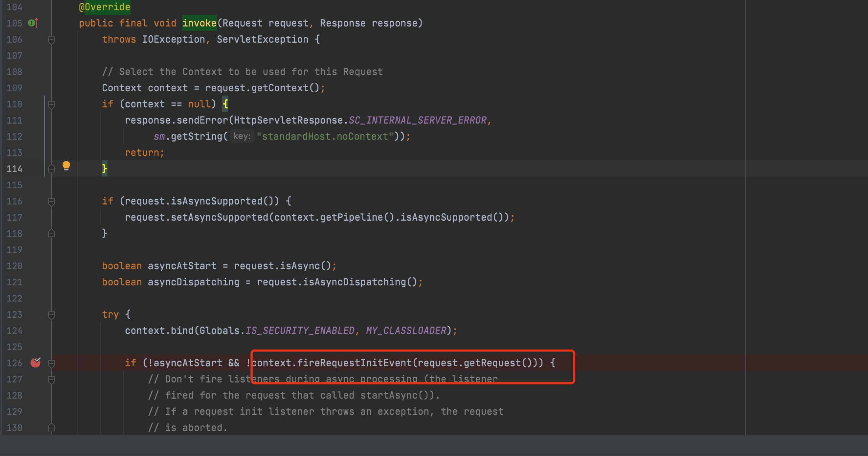Click the setAsyncSupported method call

(x=219, y=217)
